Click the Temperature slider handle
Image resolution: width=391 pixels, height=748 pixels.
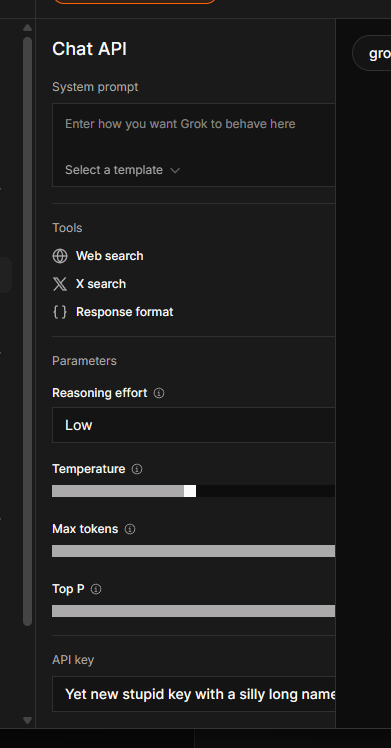(x=190, y=491)
